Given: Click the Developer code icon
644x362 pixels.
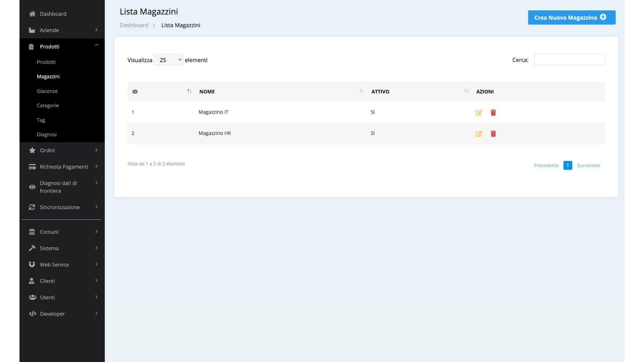Looking at the screenshot, I should point(33,314).
